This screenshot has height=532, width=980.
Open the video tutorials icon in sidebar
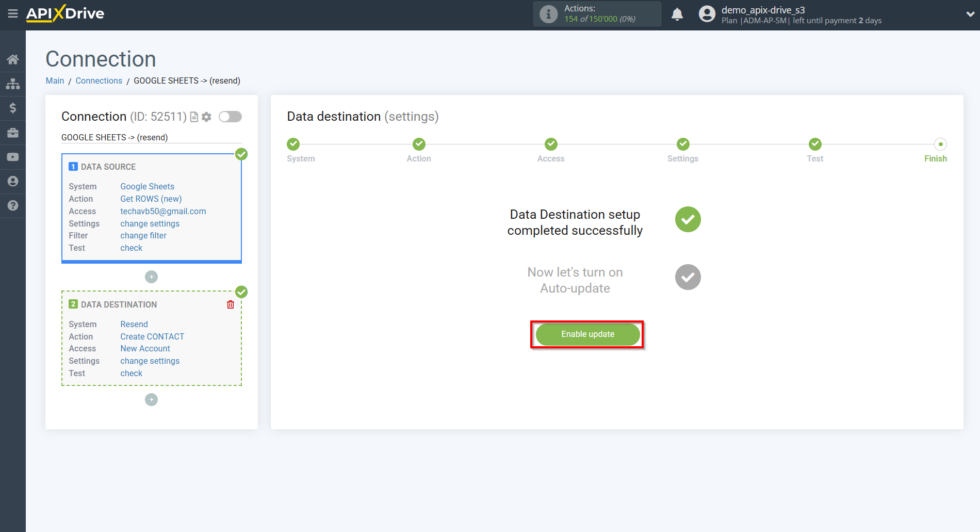[13, 156]
